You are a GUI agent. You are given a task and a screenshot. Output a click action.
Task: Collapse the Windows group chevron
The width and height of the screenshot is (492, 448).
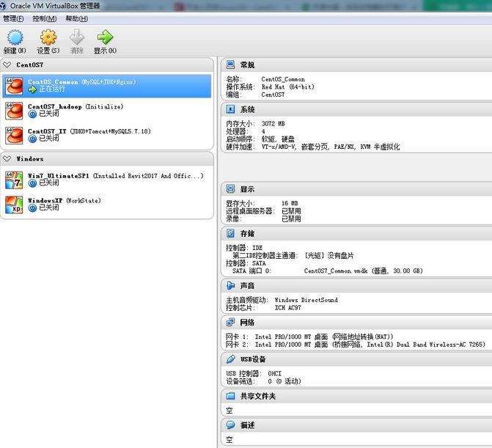coord(7,158)
